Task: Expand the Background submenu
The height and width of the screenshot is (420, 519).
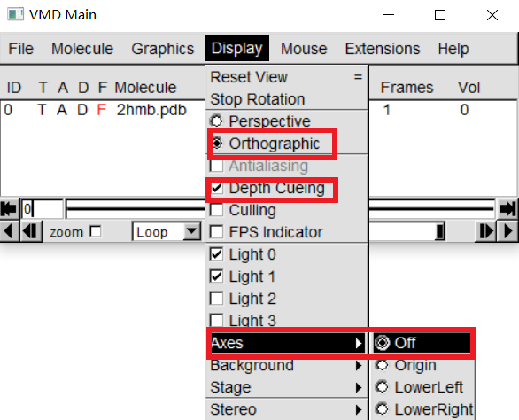Action: pyautogui.click(x=287, y=365)
